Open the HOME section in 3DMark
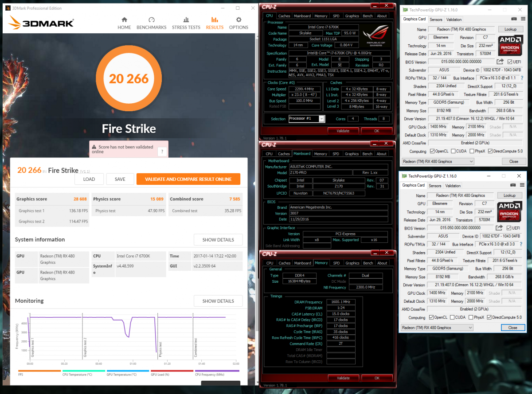The width and height of the screenshot is (532, 394). [x=124, y=23]
